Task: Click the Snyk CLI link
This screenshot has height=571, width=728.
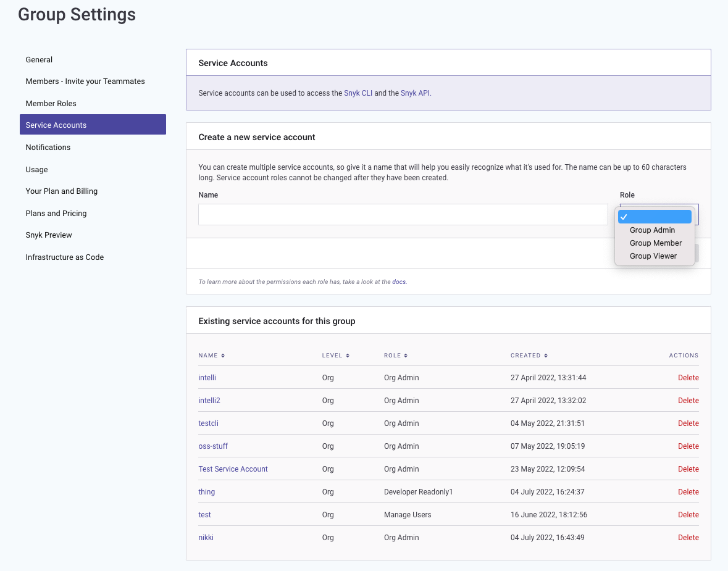Action: click(358, 93)
